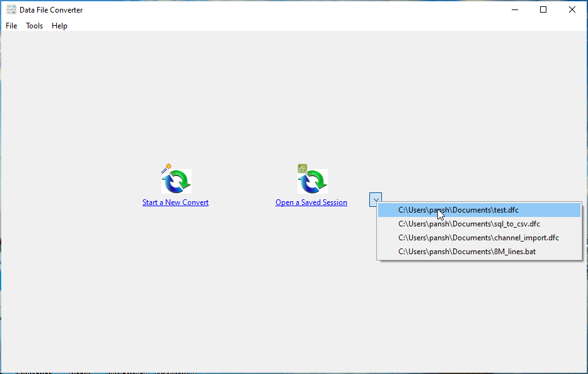Open the File menu

click(x=11, y=26)
